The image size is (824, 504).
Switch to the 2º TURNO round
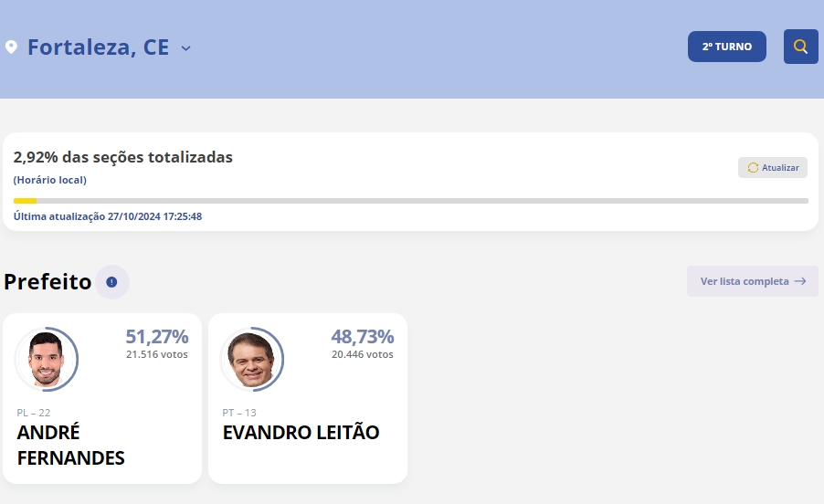pos(726,47)
